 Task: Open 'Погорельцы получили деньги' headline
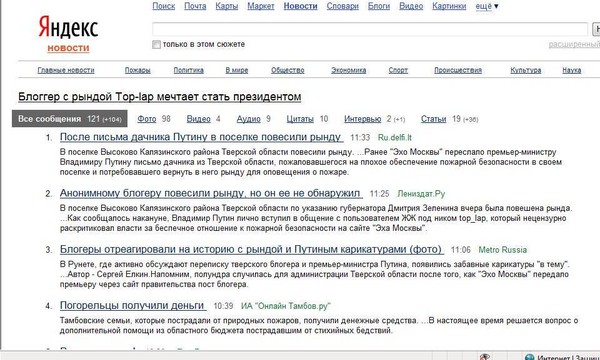click(x=132, y=305)
